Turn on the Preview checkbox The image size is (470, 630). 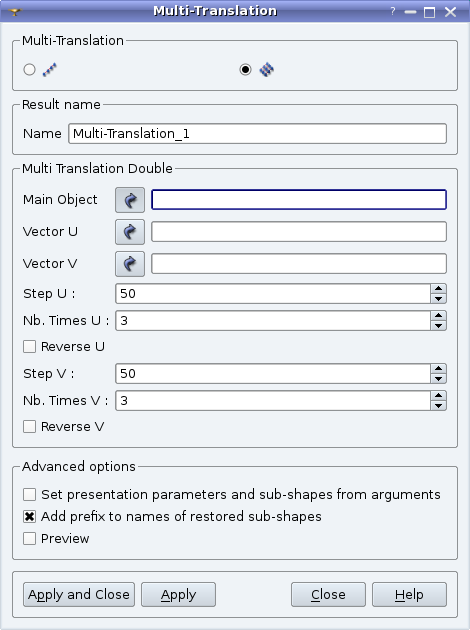coord(29,538)
